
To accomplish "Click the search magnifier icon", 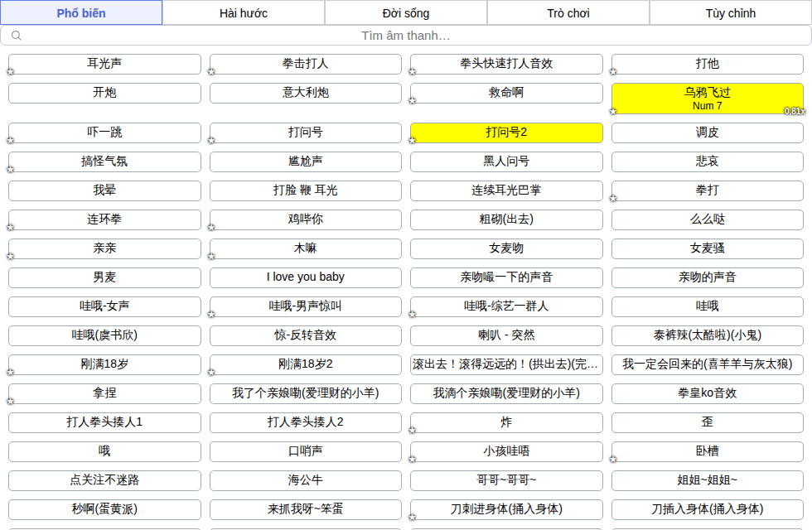I will click(x=17, y=36).
